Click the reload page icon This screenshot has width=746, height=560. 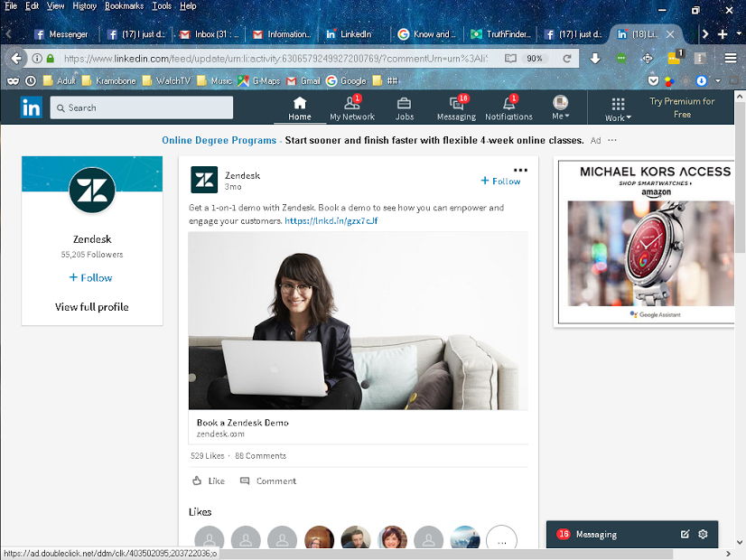tap(567, 59)
